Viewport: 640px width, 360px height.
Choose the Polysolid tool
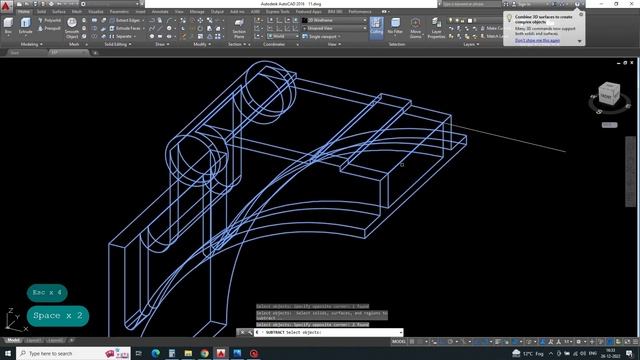coord(49,20)
